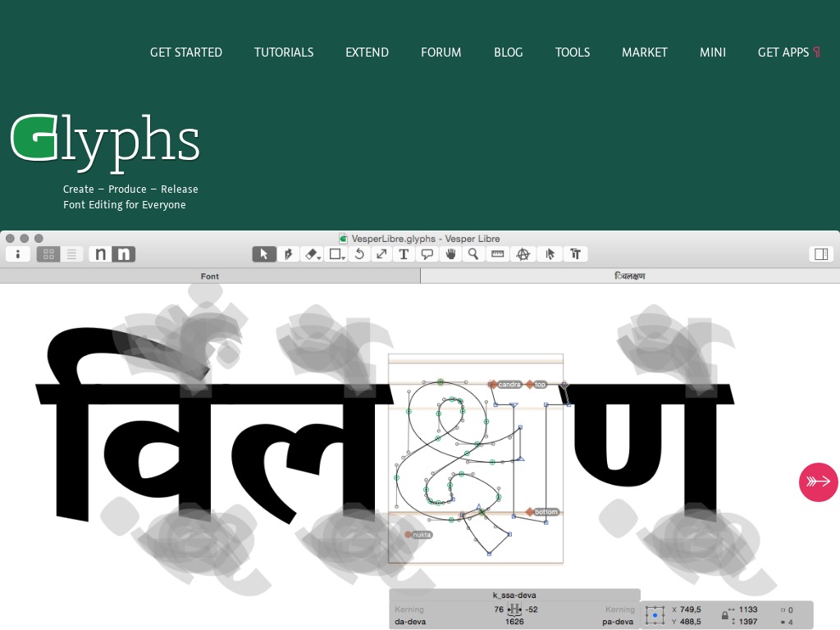Image resolution: width=840 pixels, height=630 pixels.
Task: Switch to list view of glyphs
Action: [x=71, y=254]
